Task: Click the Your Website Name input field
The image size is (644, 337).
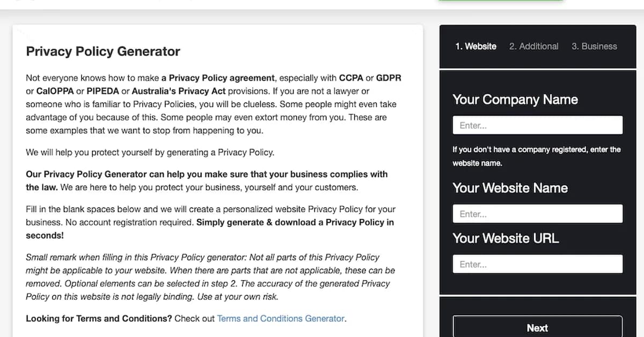Action: pos(537,214)
